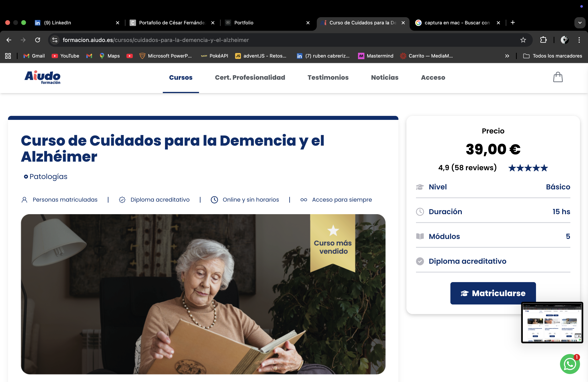Open the apps grid in the bookmarks bar
The image size is (588, 382).
tap(8, 56)
